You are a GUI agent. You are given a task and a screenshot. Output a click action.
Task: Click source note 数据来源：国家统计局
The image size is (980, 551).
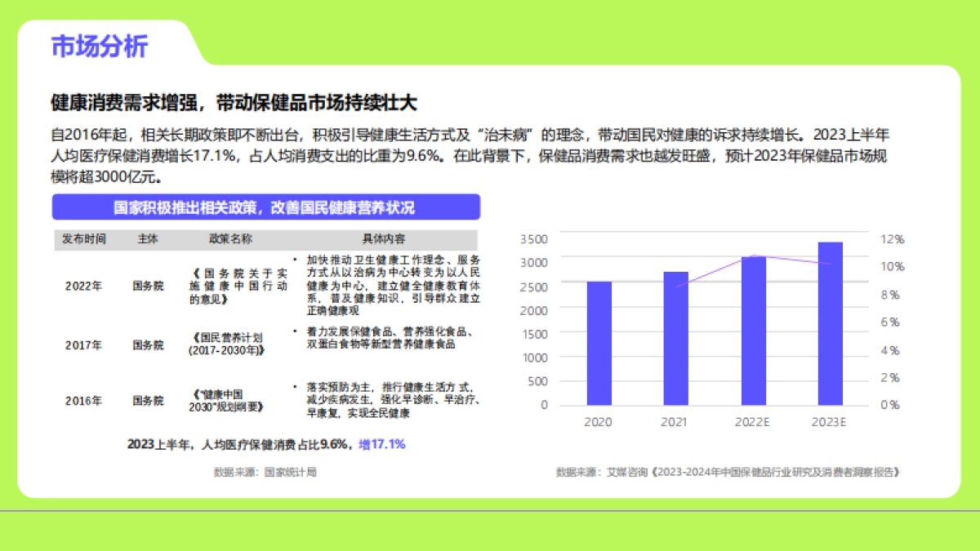[265, 469]
